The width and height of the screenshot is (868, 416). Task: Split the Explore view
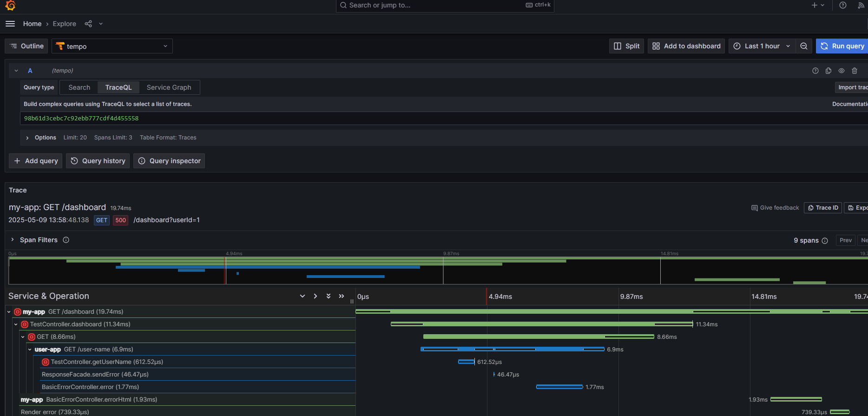(x=626, y=46)
